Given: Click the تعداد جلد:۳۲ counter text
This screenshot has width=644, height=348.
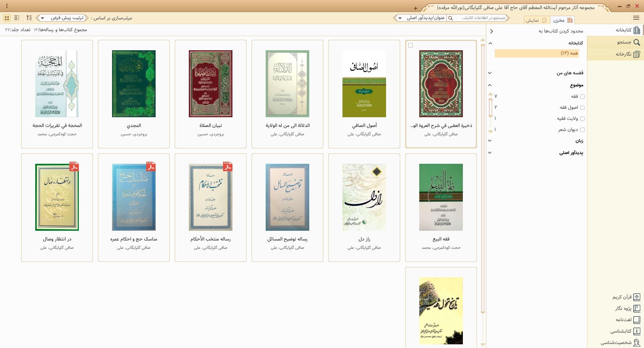Looking at the screenshot, I should (x=18, y=30).
